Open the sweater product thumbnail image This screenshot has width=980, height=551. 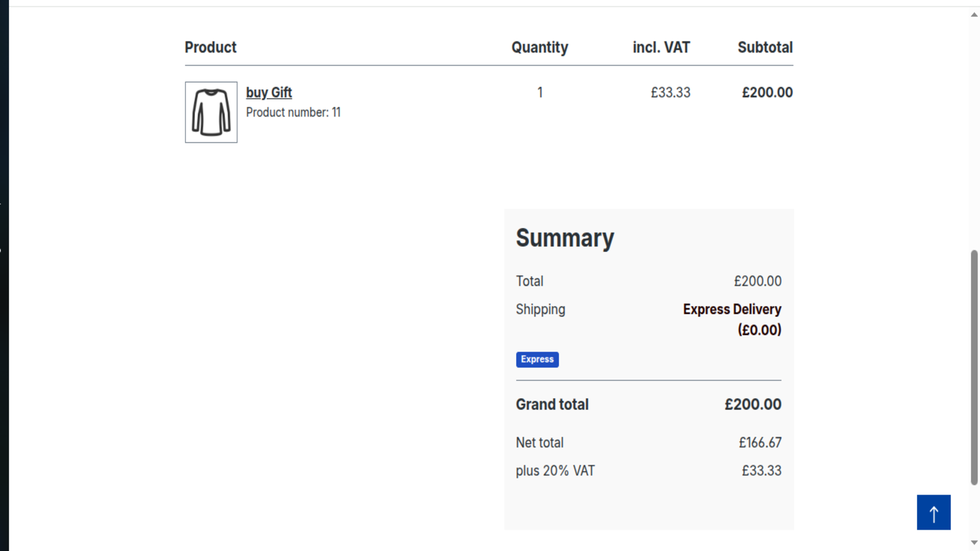(x=211, y=112)
